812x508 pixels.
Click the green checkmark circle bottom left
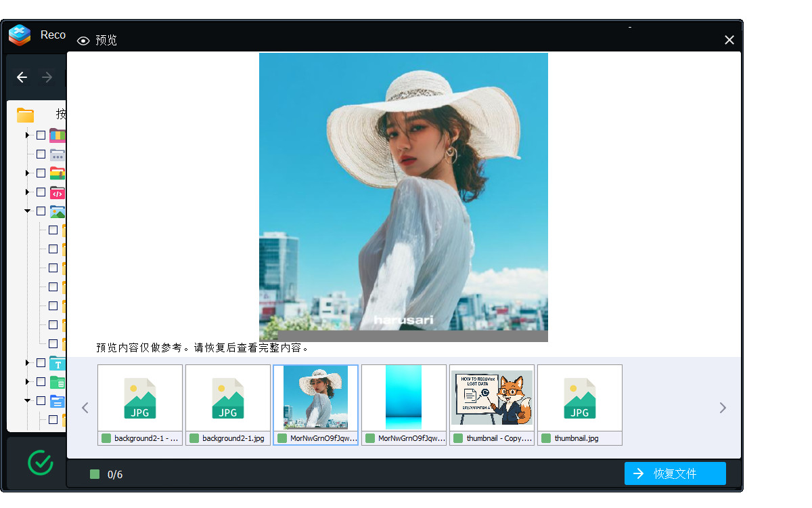pos(40,463)
